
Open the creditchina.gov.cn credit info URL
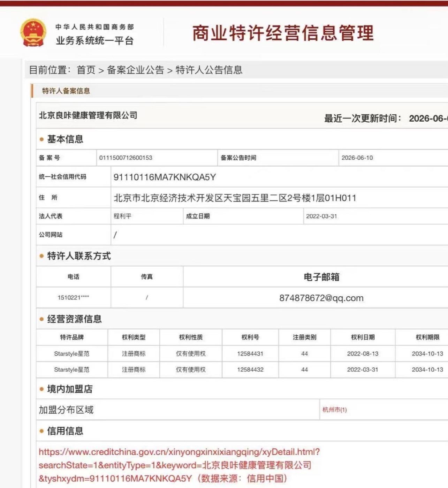179,465
